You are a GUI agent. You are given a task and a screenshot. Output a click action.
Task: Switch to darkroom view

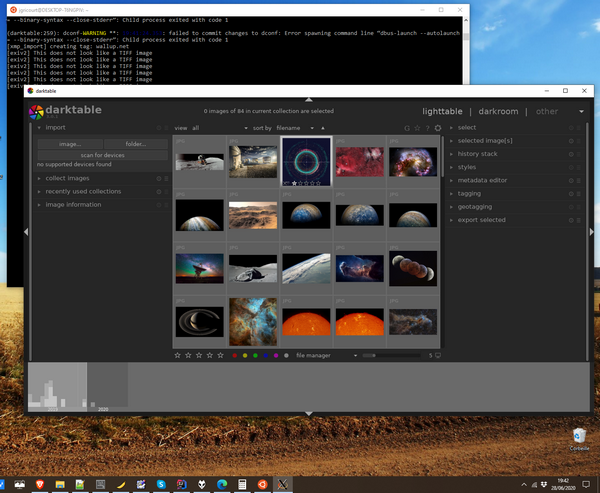[498, 111]
